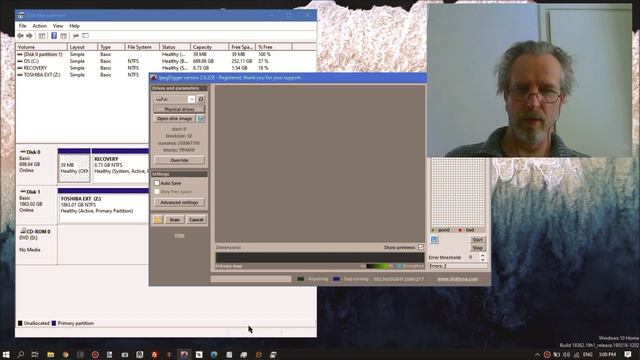This screenshot has width=640, height=360.
Task: Show hidden icons in the system tray
Action: pos(538,354)
